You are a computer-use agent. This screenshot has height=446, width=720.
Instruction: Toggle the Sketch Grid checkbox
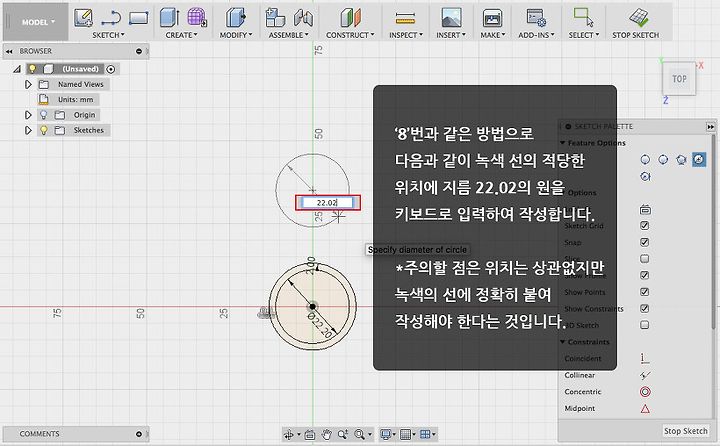pyautogui.click(x=645, y=226)
